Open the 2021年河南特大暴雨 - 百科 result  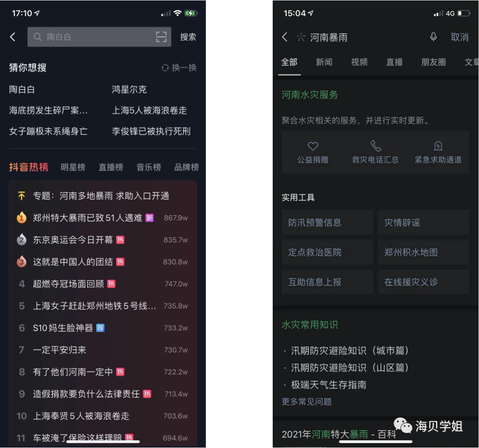[x=339, y=434]
